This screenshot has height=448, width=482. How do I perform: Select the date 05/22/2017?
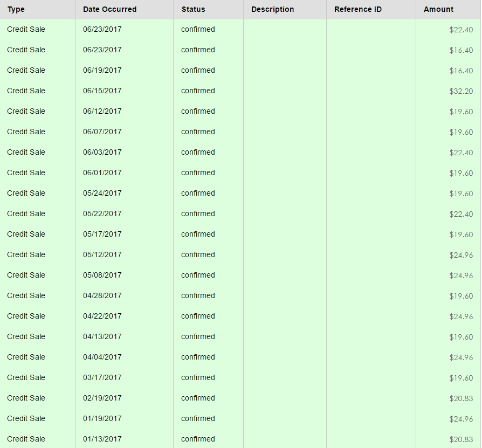102,213
